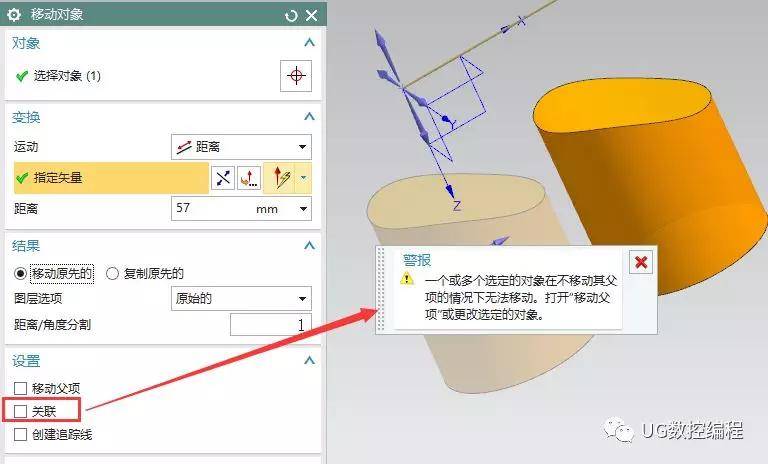Enable the 关联 checkbox
768x464 pixels.
[x=20, y=412]
